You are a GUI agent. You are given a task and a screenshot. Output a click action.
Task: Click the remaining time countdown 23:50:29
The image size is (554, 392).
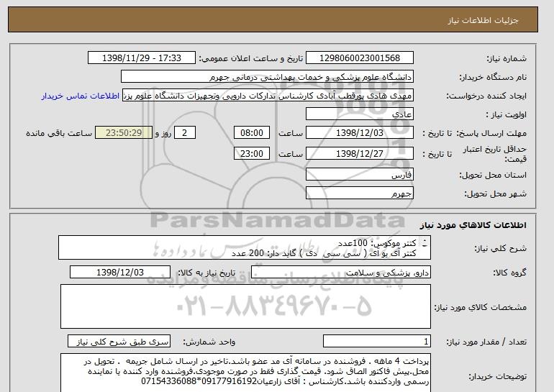pos(124,133)
